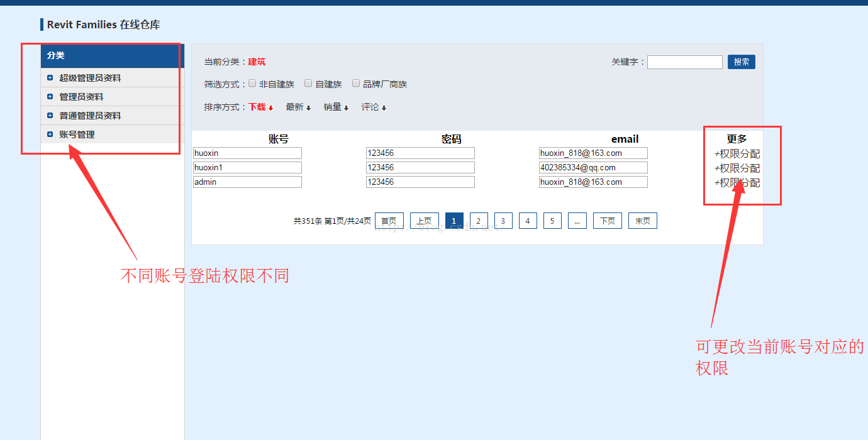The height and width of the screenshot is (440, 868).
Task: Click the 密码 column header
Action: pyautogui.click(x=452, y=139)
